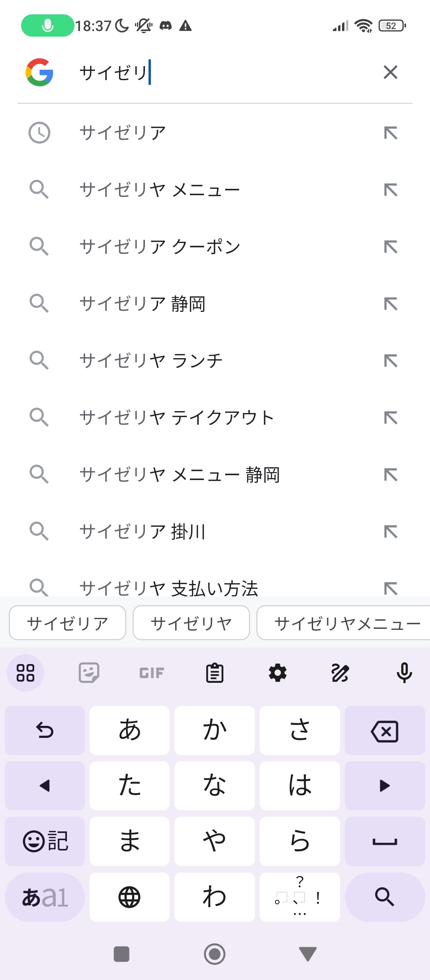The height and width of the screenshot is (980, 430).
Task: Switch keyboard language with globe key
Action: 129,897
